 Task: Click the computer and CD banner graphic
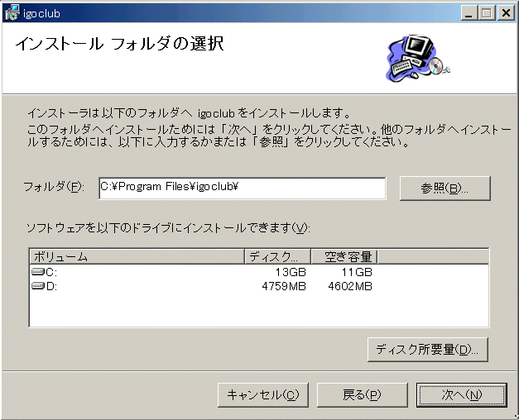(x=418, y=58)
